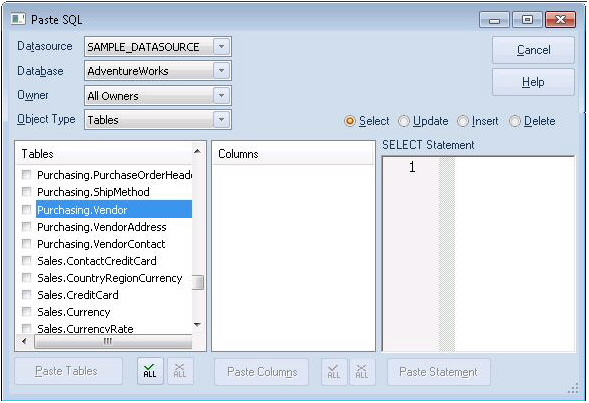Click the Unselect All columns icon

pyautogui.click(x=362, y=371)
